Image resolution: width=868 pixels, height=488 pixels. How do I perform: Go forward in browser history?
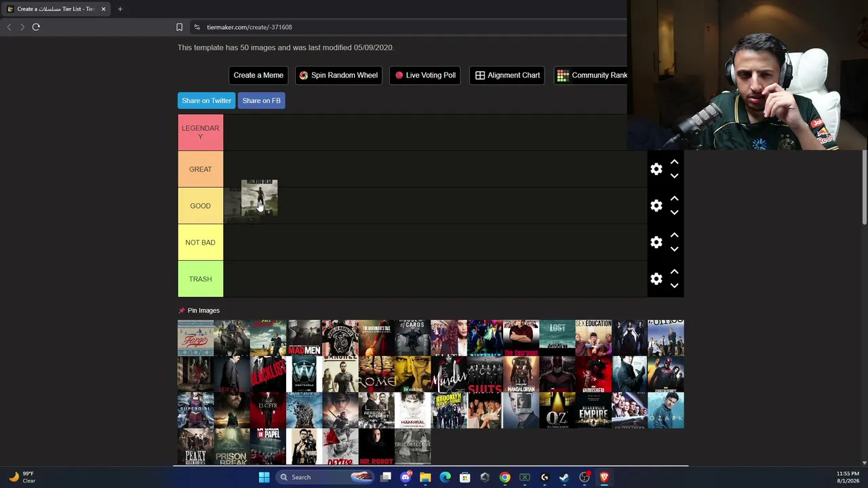point(22,27)
